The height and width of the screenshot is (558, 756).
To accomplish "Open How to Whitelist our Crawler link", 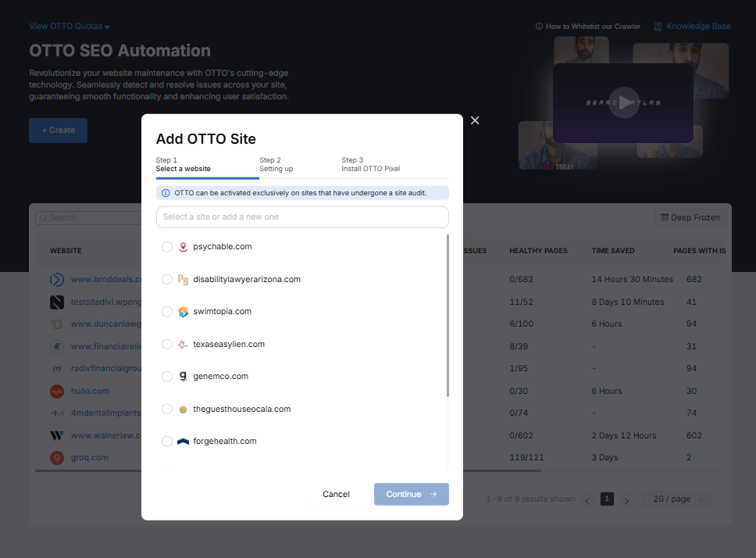I will 593,27.
